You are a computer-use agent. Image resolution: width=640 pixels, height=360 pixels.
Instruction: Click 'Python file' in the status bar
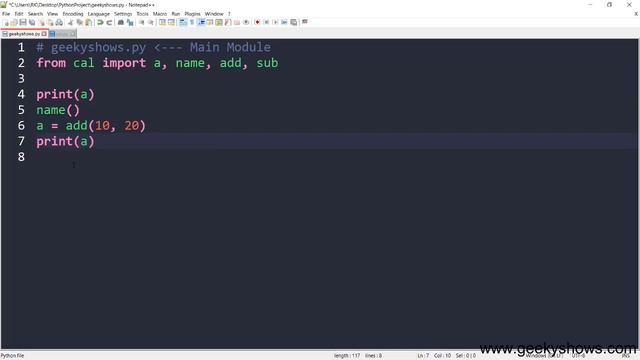12,356
